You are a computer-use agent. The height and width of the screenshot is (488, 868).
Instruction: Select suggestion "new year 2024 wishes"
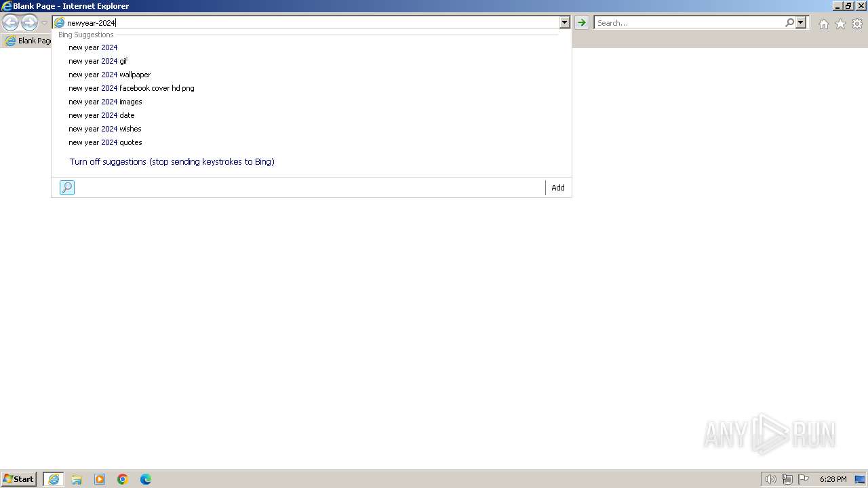point(311,129)
